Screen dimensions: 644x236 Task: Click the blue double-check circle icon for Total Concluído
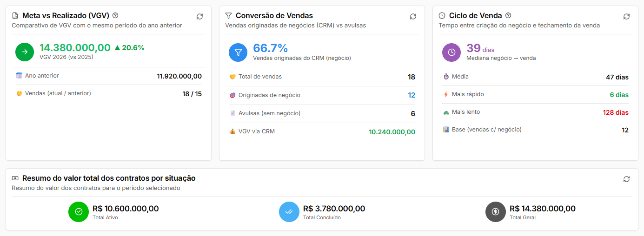point(289,212)
